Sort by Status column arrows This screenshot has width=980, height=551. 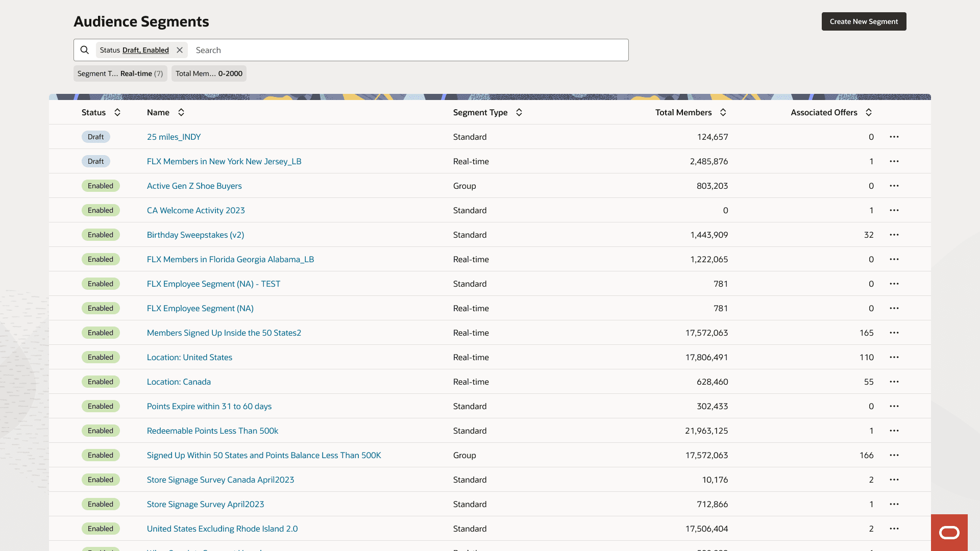tap(117, 112)
